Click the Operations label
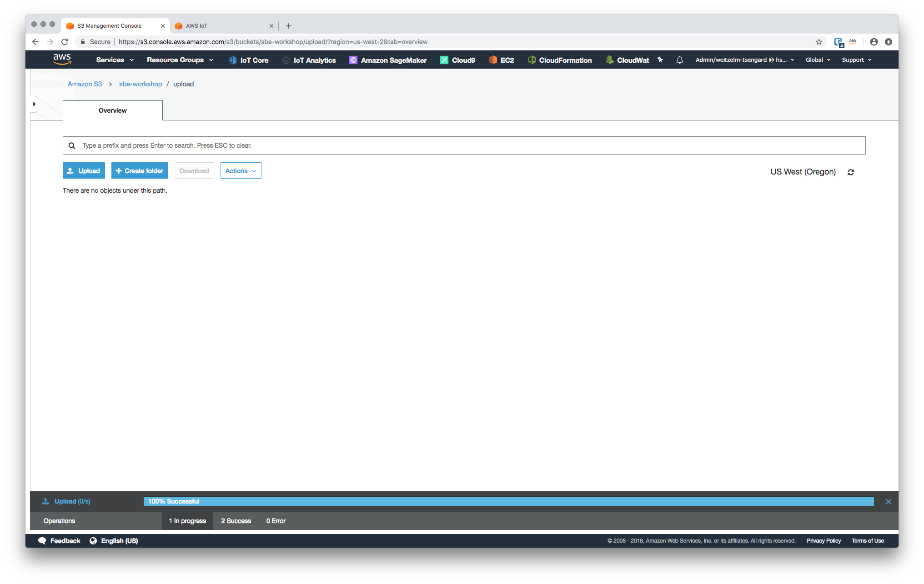924x584 pixels. coord(59,521)
